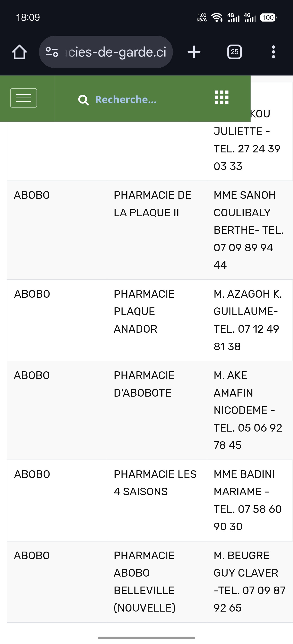Select Pharmacie Les 4 Saisons entry

(x=155, y=483)
